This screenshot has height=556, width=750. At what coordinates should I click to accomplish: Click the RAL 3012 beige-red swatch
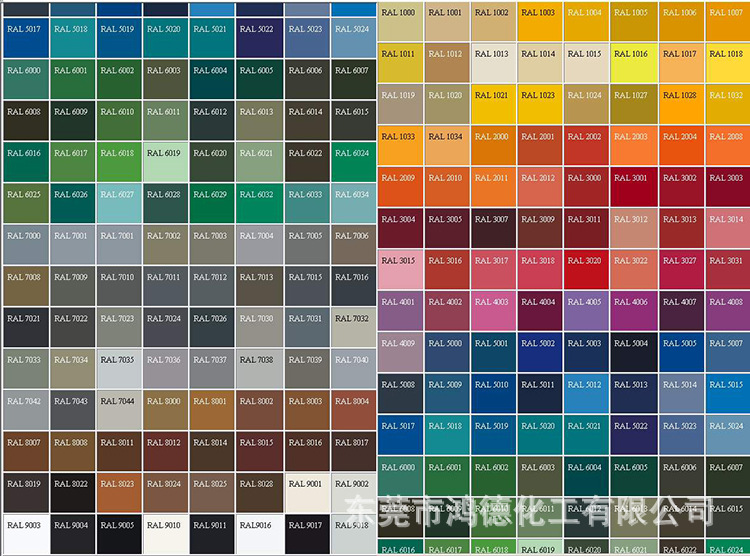pyautogui.click(x=632, y=228)
